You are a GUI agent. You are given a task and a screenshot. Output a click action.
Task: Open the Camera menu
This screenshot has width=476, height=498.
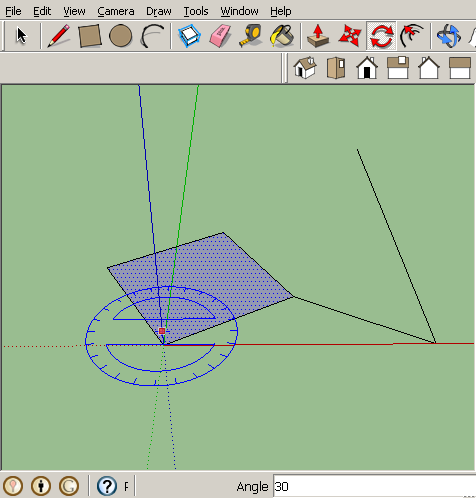pyautogui.click(x=116, y=11)
